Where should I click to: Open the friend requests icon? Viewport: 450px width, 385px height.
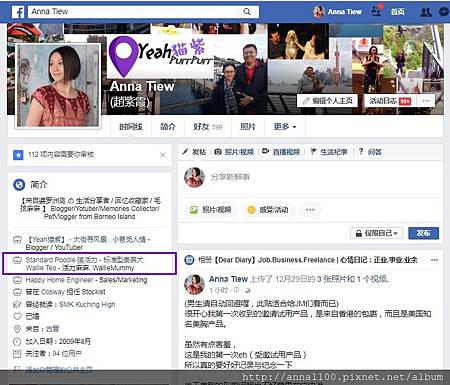point(426,12)
